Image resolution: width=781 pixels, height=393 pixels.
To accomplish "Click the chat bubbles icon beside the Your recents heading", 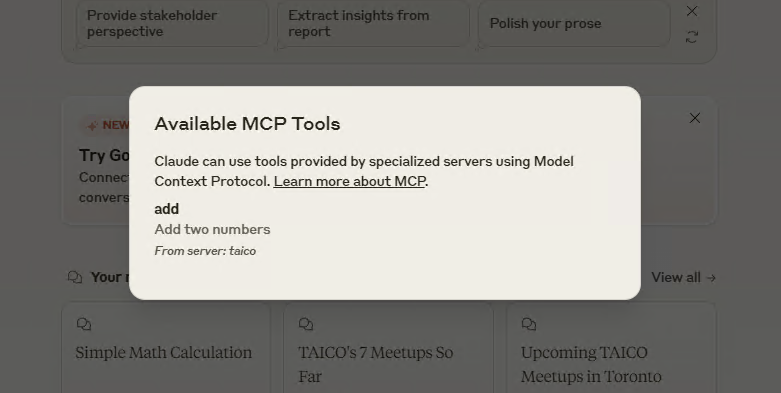I will click(75, 277).
